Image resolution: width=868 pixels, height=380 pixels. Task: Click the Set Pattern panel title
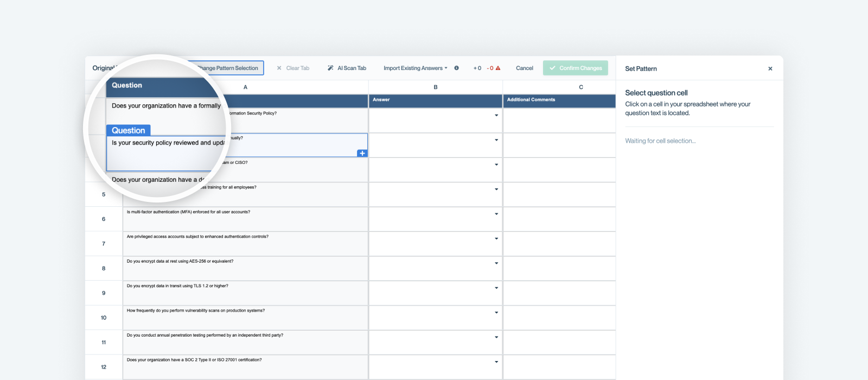click(x=641, y=69)
